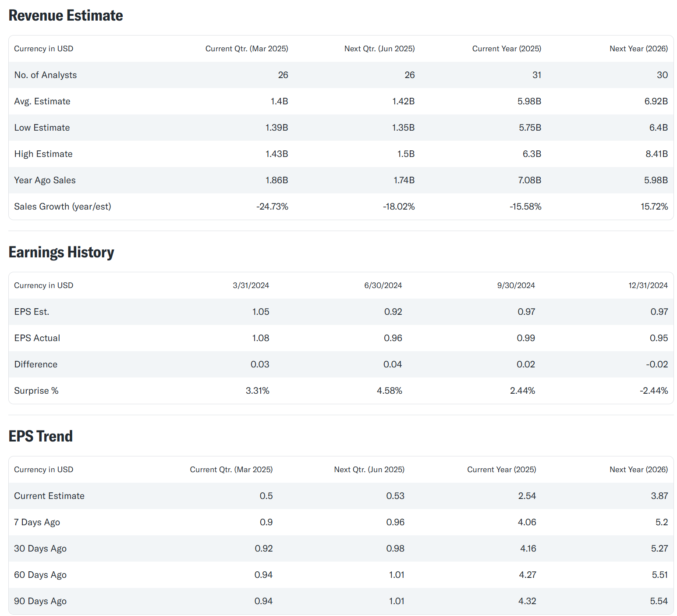Image resolution: width=677 pixels, height=616 pixels.
Task: Click the 6.92B average estimate value
Action: pyautogui.click(x=656, y=101)
